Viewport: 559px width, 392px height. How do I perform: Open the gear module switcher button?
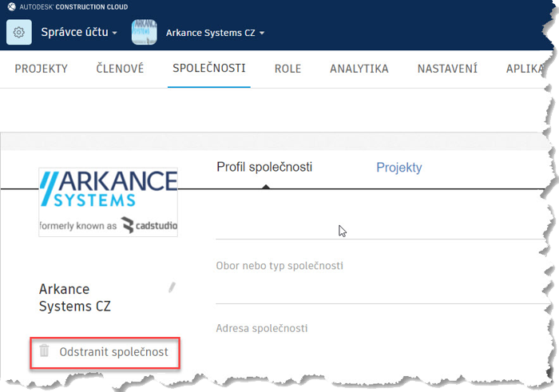point(19,33)
